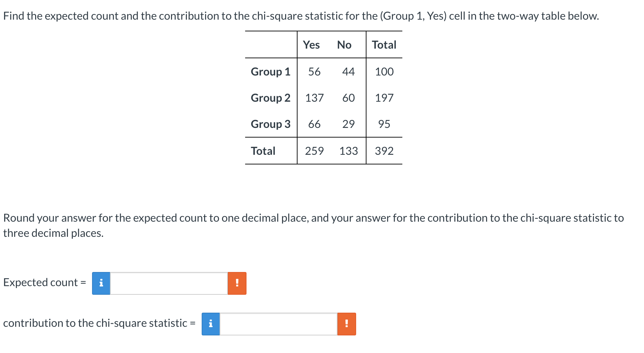Focus the Expected count input field
Viewport: 644px width, 353px height.
(169, 283)
